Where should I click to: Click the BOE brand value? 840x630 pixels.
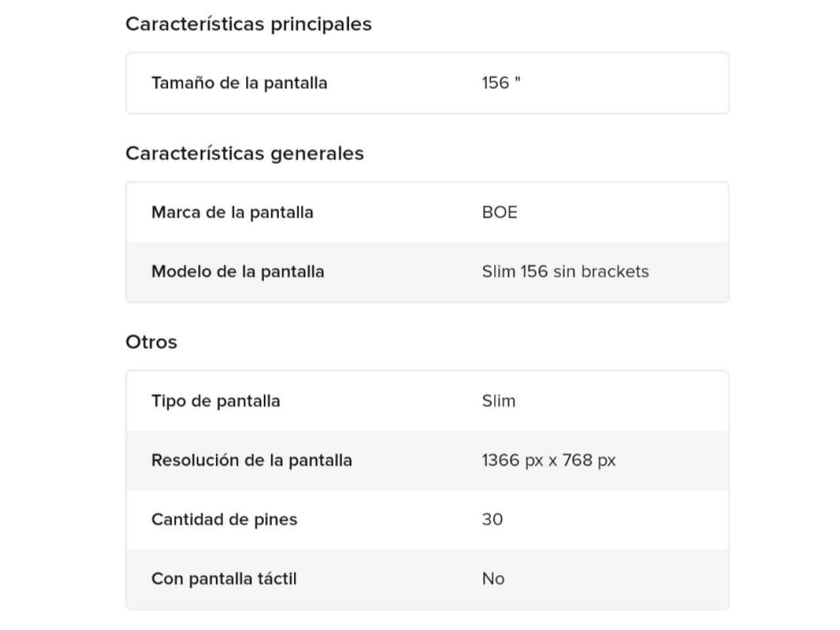[499, 213]
